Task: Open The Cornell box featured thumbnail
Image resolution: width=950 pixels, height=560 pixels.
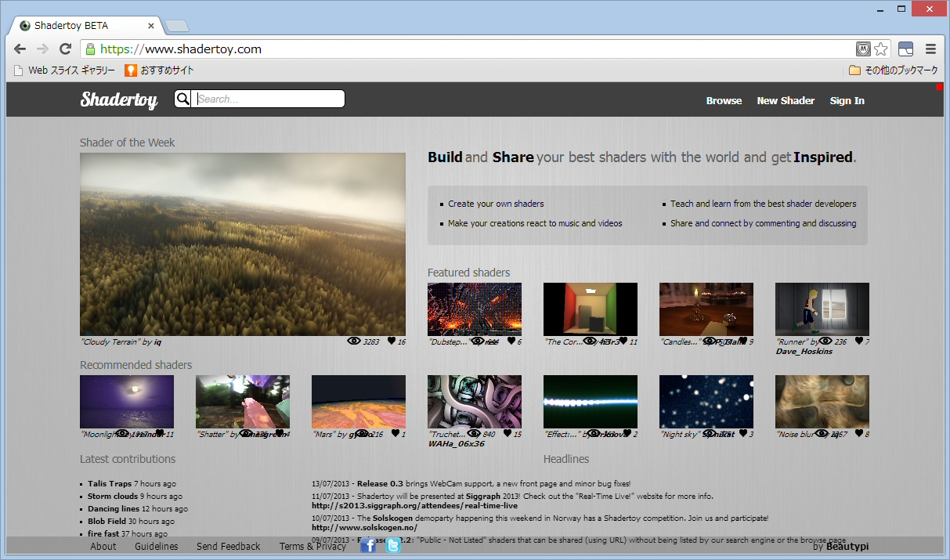Action: [591, 309]
